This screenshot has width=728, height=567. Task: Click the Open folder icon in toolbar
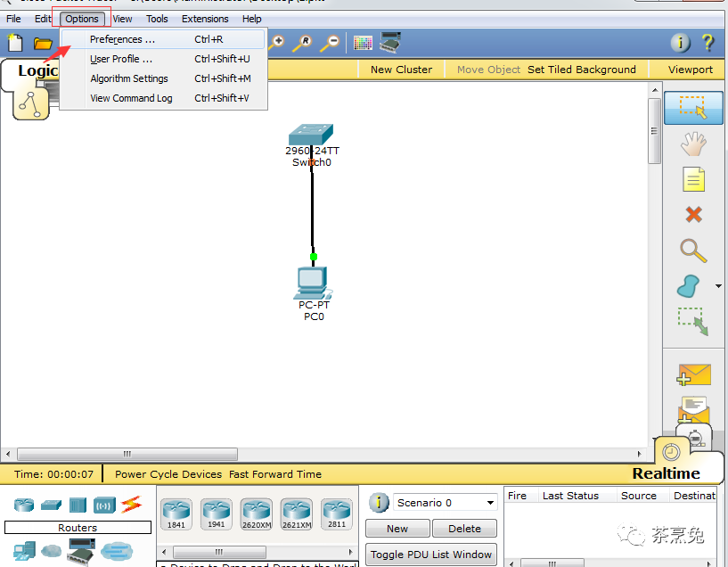[x=43, y=44]
